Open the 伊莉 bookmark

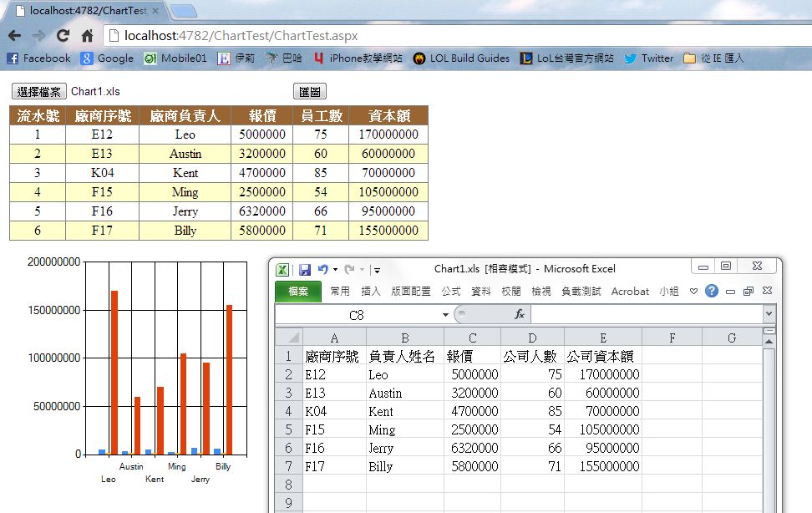click(x=236, y=58)
